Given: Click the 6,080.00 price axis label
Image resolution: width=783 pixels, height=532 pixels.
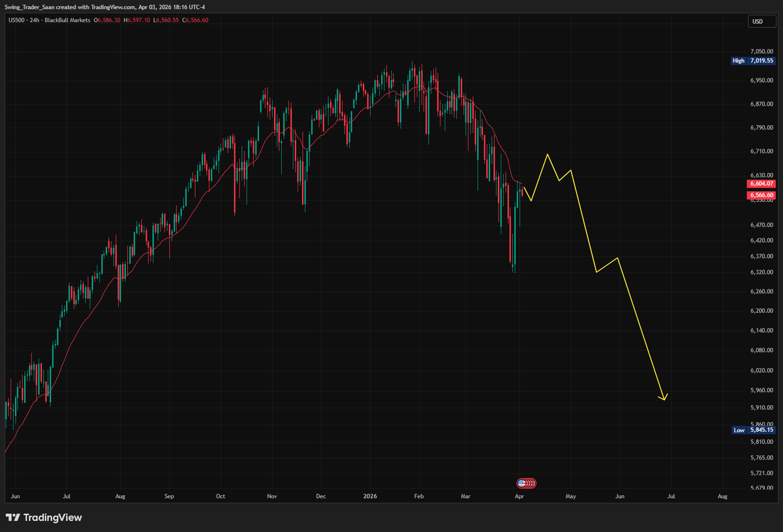Looking at the screenshot, I should (x=761, y=350).
